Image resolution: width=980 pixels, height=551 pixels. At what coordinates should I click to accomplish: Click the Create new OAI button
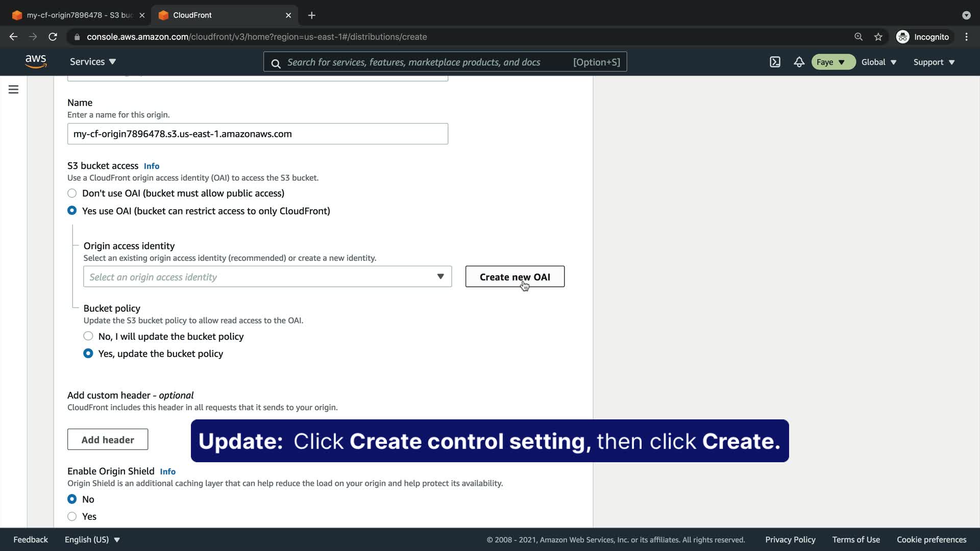coord(514,277)
